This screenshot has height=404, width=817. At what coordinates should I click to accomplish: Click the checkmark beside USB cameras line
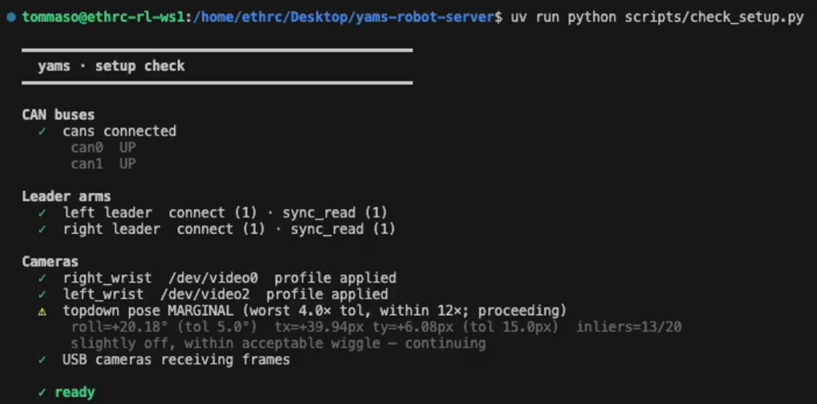tap(42, 360)
